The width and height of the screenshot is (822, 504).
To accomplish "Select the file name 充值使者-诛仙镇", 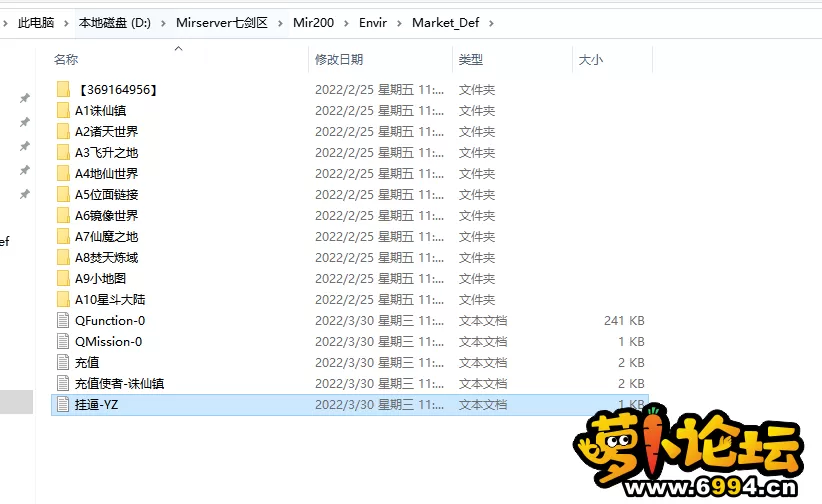I will [x=120, y=383].
